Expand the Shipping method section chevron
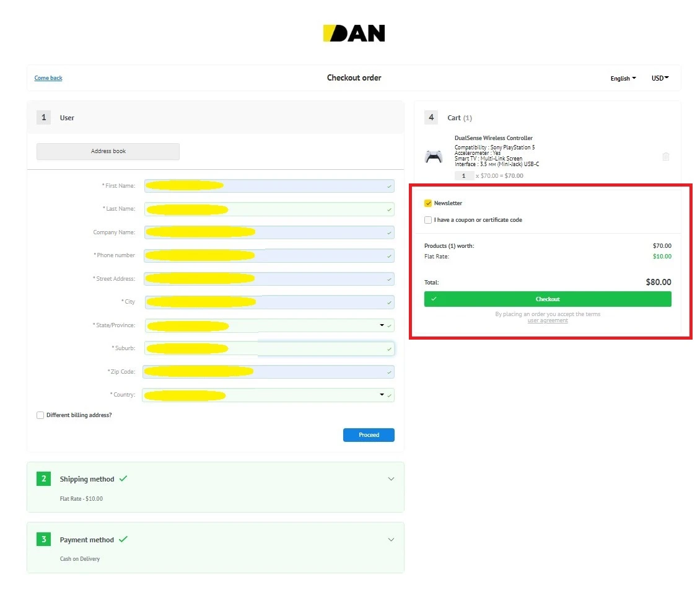700x590 pixels. 391,479
